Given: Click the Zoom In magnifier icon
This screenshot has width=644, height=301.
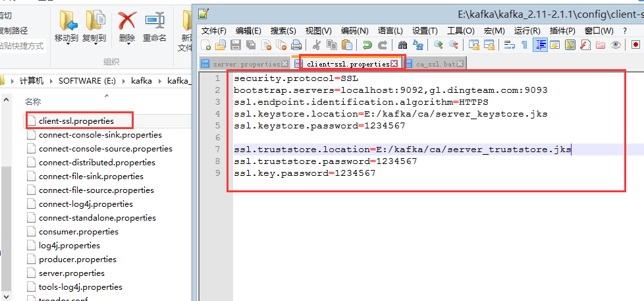Looking at the screenshot, I should point(439,45).
